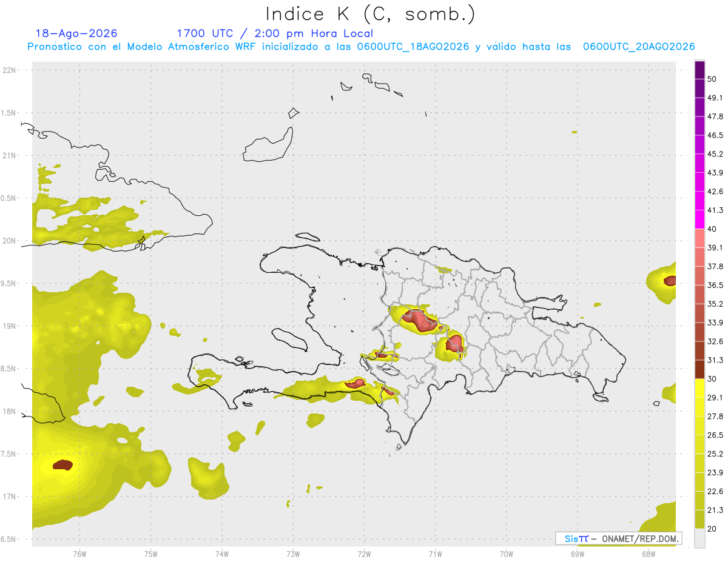Click the colorbar value "41.3"

click(x=715, y=210)
